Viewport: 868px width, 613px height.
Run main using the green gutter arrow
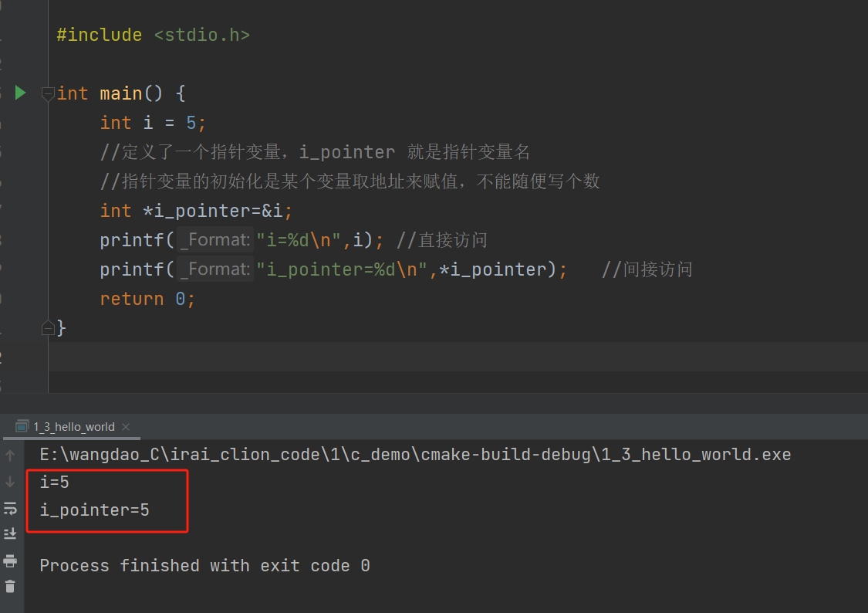20,93
